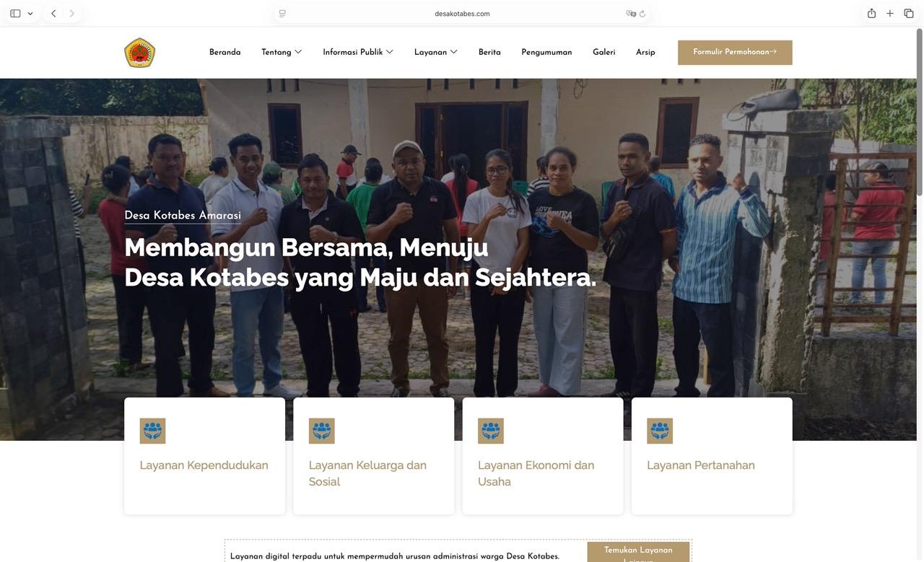
Task: Click the Desa Kotabes village logo
Action: click(139, 53)
